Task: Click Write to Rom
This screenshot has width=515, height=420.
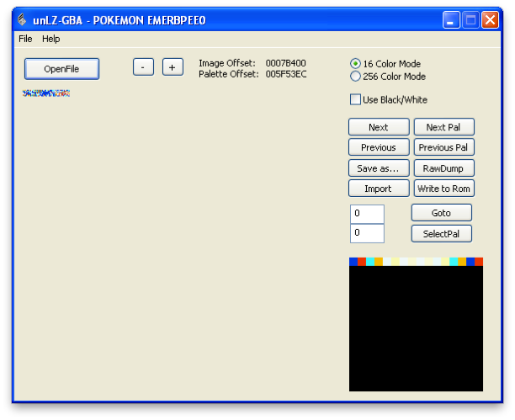Action: (444, 189)
